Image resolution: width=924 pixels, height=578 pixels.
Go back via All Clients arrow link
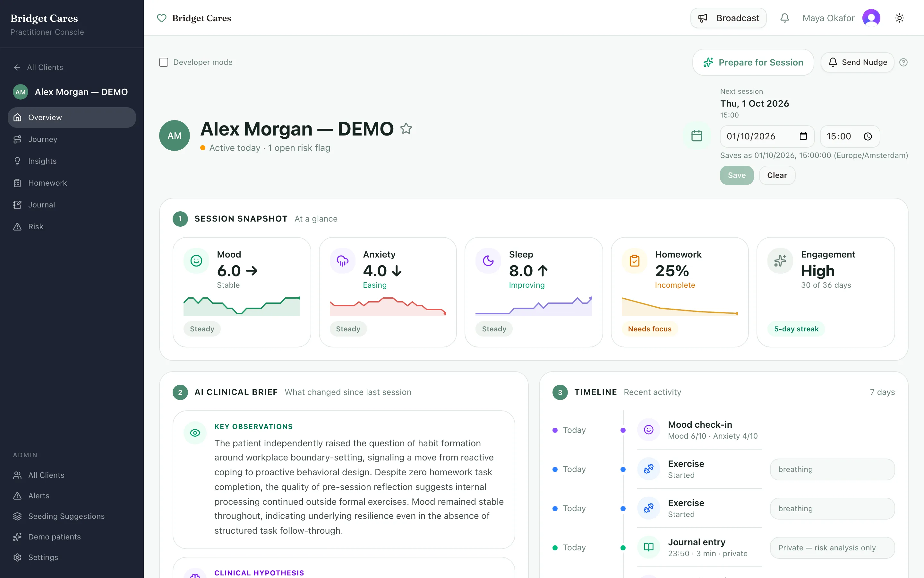coord(38,67)
